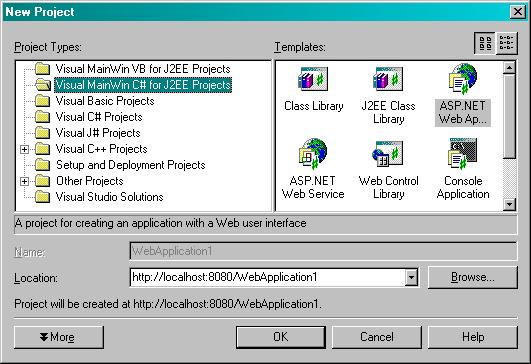
Task: Select the Console Application template
Action: click(463, 169)
